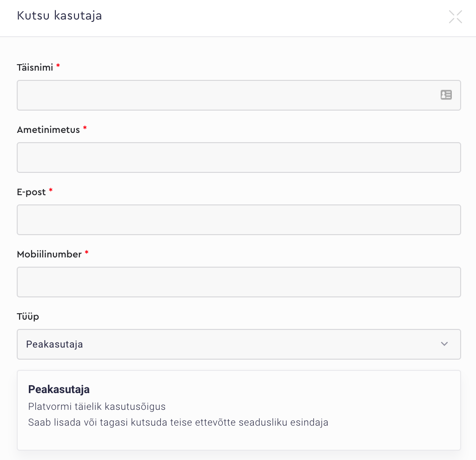
Task: Click the text about seadusliku esindaja
Action: point(178,422)
